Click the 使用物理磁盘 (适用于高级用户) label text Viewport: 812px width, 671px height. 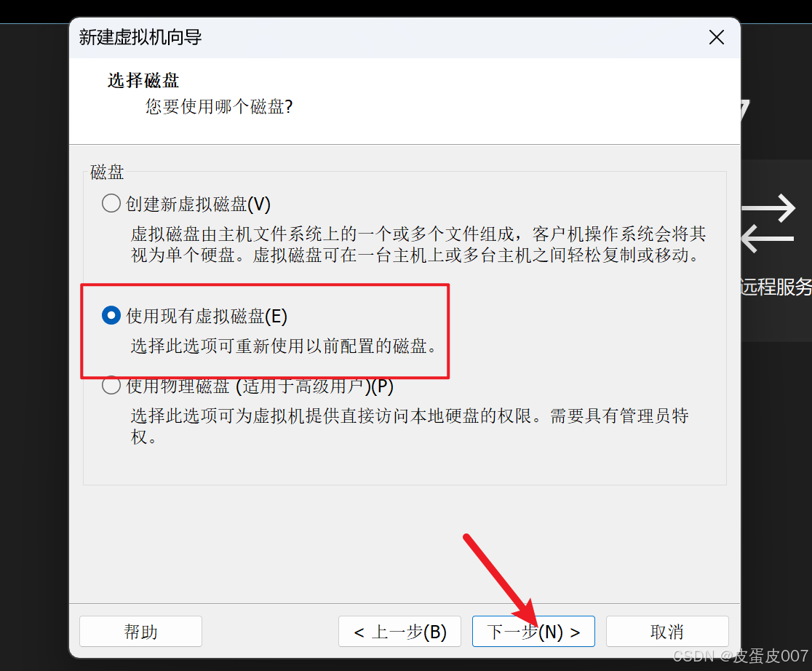click(260, 386)
